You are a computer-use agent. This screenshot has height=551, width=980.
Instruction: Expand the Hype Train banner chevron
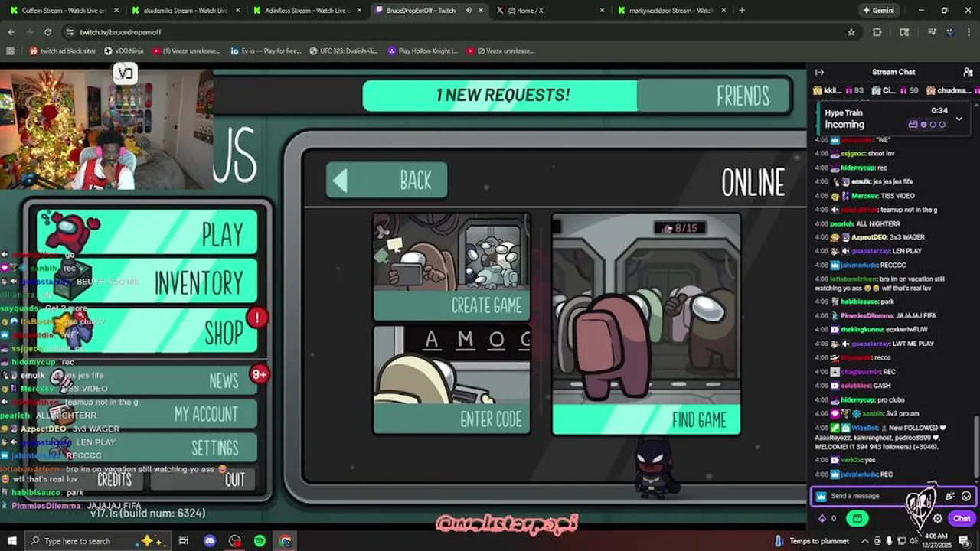pyautogui.click(x=959, y=119)
